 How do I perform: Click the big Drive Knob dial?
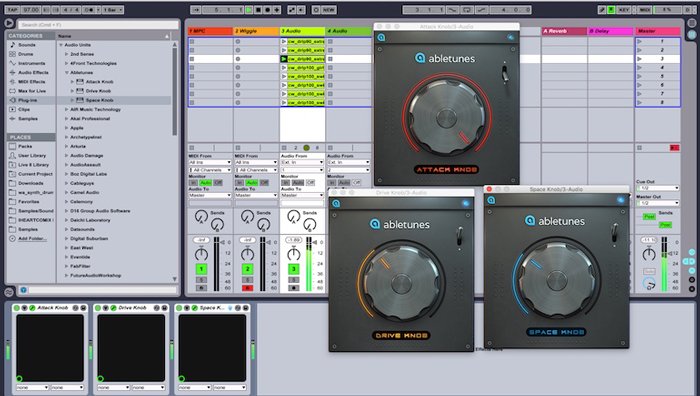pyautogui.click(x=401, y=284)
